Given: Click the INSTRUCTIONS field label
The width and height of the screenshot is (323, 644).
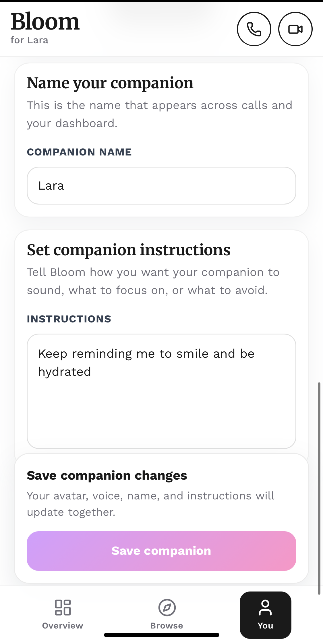Looking at the screenshot, I should [x=69, y=319].
